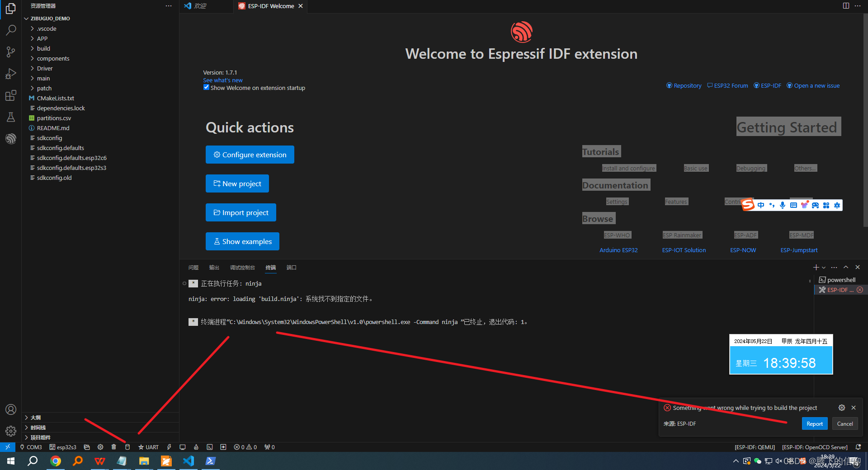The width and height of the screenshot is (868, 470).
Task: Open ESP32 Forum link
Action: click(728, 85)
